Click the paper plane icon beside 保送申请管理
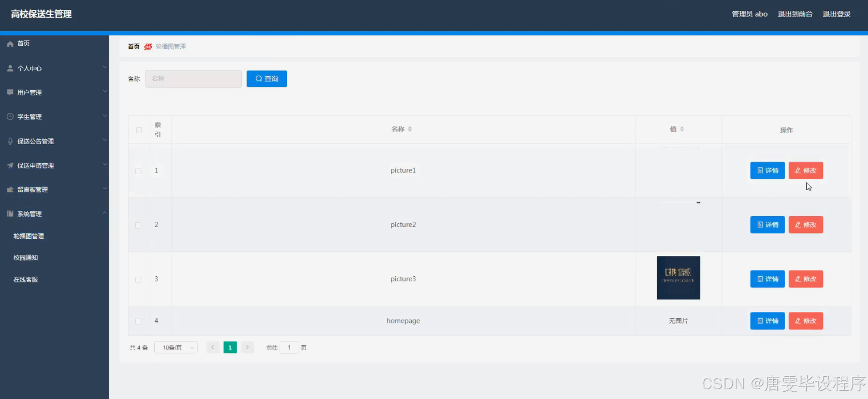Viewport: 868px width, 399px height. point(10,165)
